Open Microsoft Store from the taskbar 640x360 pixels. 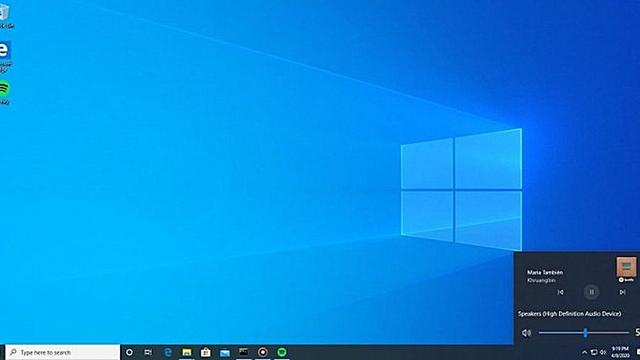(x=206, y=352)
